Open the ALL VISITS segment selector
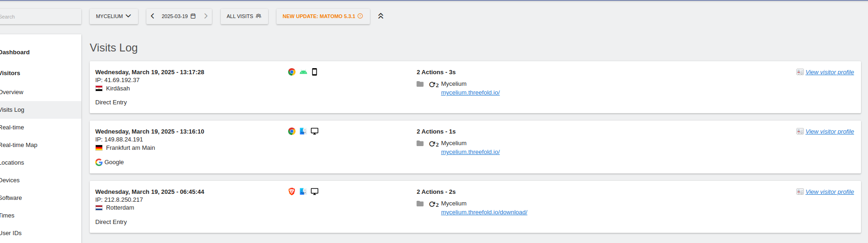 (x=244, y=16)
